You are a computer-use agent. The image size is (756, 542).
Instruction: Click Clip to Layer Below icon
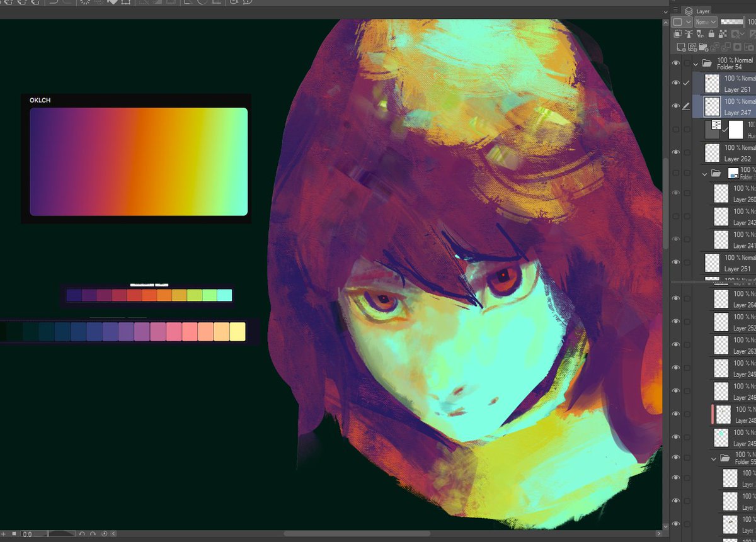coord(677,33)
